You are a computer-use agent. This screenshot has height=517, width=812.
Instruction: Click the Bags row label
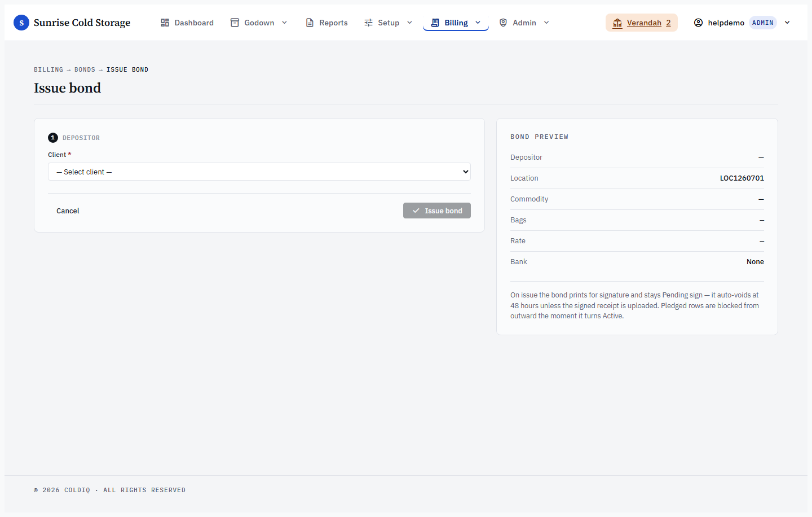click(518, 220)
